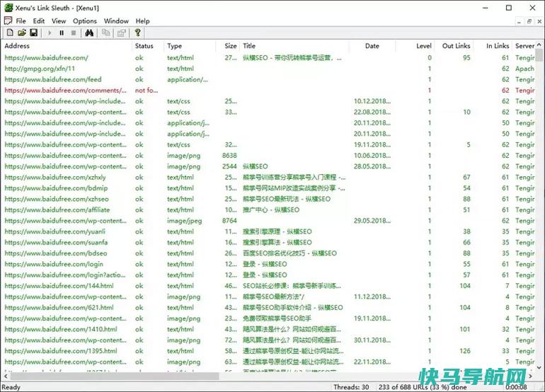Open the Help menu

click(142, 21)
